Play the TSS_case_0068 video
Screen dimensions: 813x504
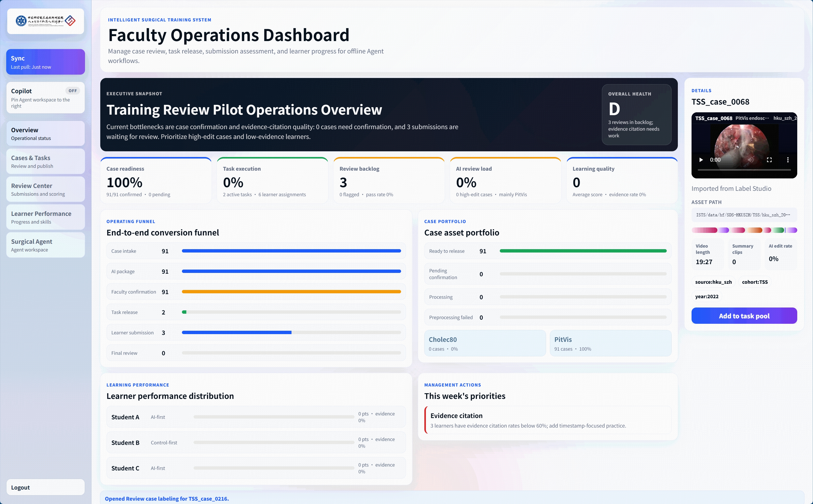pyautogui.click(x=701, y=160)
